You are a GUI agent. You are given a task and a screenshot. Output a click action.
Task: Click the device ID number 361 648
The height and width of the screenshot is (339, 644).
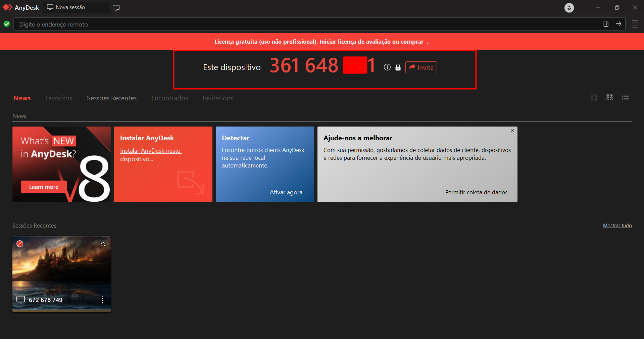[304, 65]
